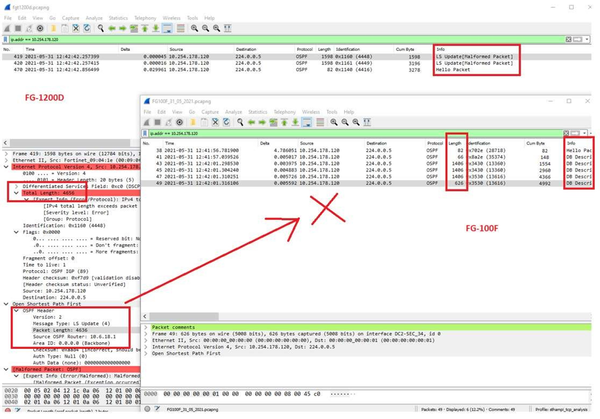Screen dimensions: 600x419
Task: Go forward green arrow in FG-1200D toolbar
Action: 122,28
